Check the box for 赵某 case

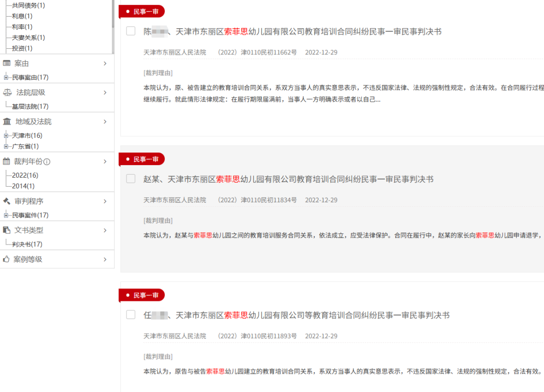pos(131,179)
